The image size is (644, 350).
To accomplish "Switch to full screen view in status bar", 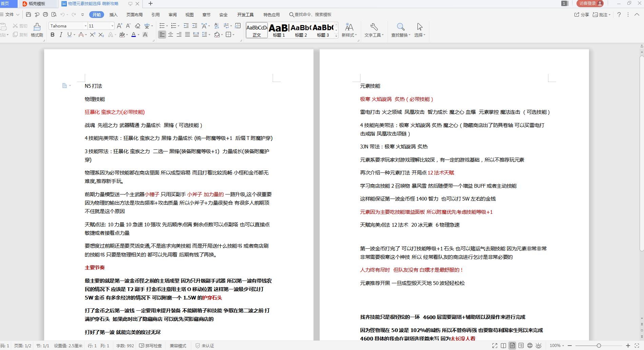I will click(495, 346).
